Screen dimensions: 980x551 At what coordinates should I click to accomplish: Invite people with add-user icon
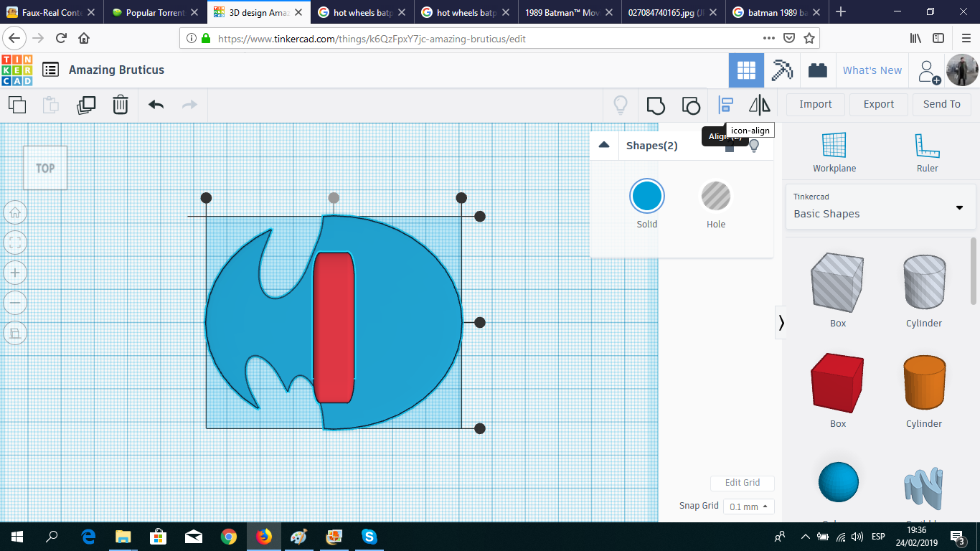(929, 71)
